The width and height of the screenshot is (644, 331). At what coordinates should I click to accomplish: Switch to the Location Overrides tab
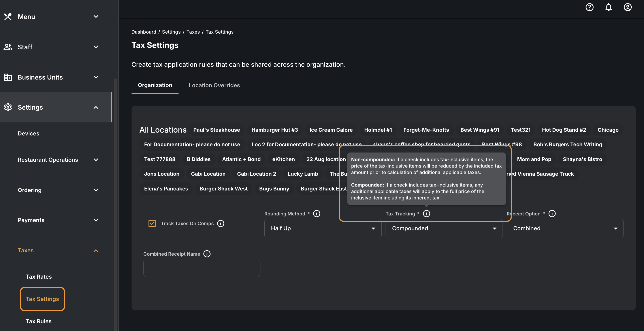214,85
